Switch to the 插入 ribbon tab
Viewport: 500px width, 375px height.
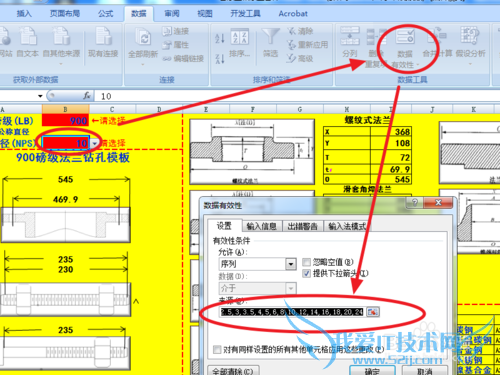[24, 14]
